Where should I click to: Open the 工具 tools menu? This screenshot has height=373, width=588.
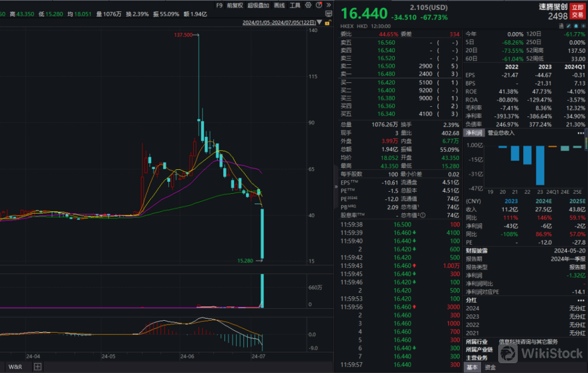[295, 5]
